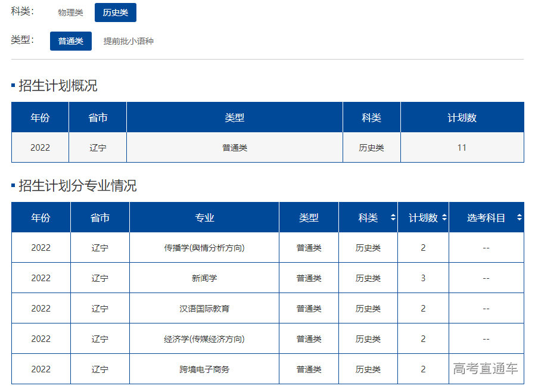Image resolution: width=535 pixels, height=392 pixels.
Task: Click the plan count value 11
Action: coord(462,147)
